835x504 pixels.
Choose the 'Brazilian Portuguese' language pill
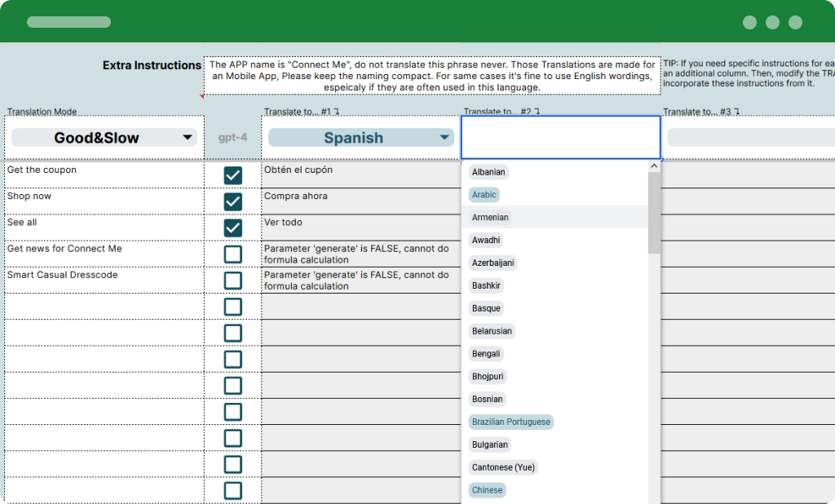(x=510, y=422)
